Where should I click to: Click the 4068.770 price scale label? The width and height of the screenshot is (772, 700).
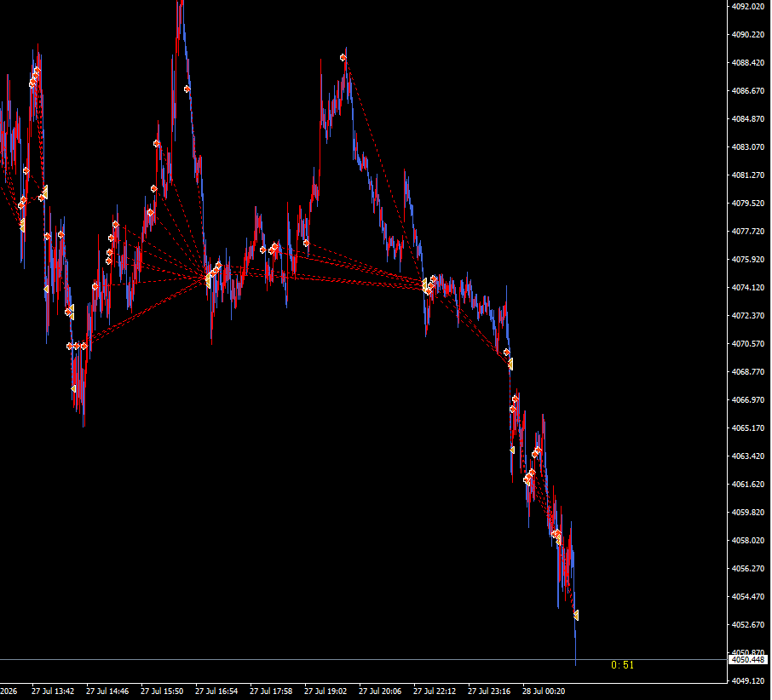pyautogui.click(x=748, y=371)
